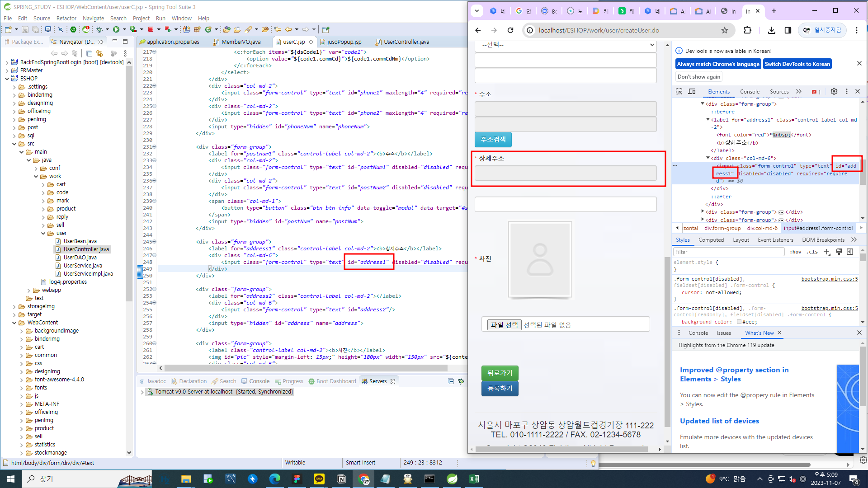Open the Refactor menu
This screenshot has height=488, width=868.
[66, 19]
